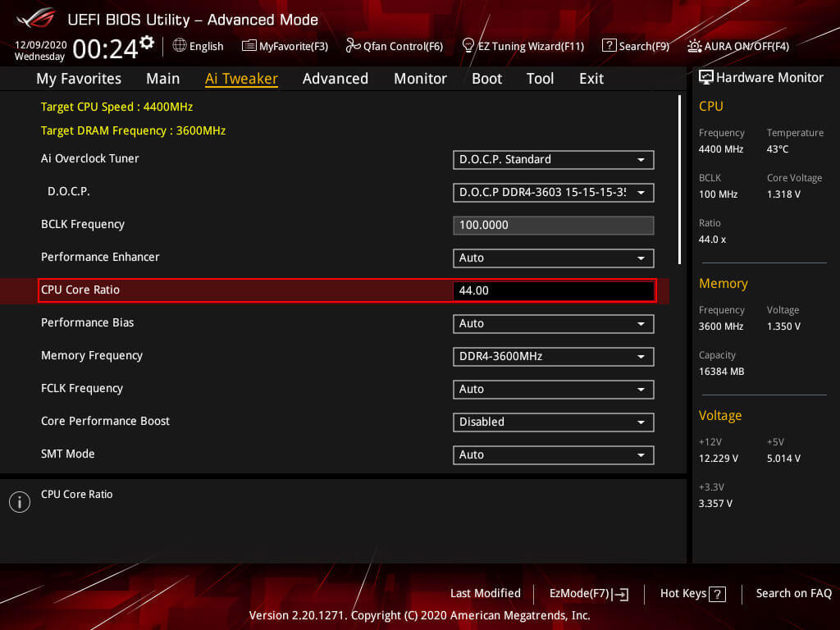This screenshot has width=840, height=630.
Task: Select the Performance Enhancer label
Action: point(100,257)
